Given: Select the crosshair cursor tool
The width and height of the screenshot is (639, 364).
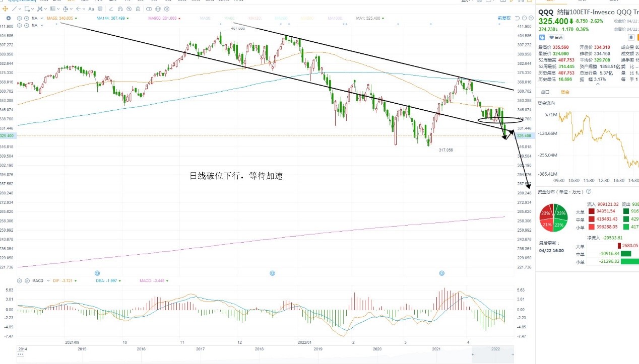Looking at the screenshot, I should click(5, 9).
